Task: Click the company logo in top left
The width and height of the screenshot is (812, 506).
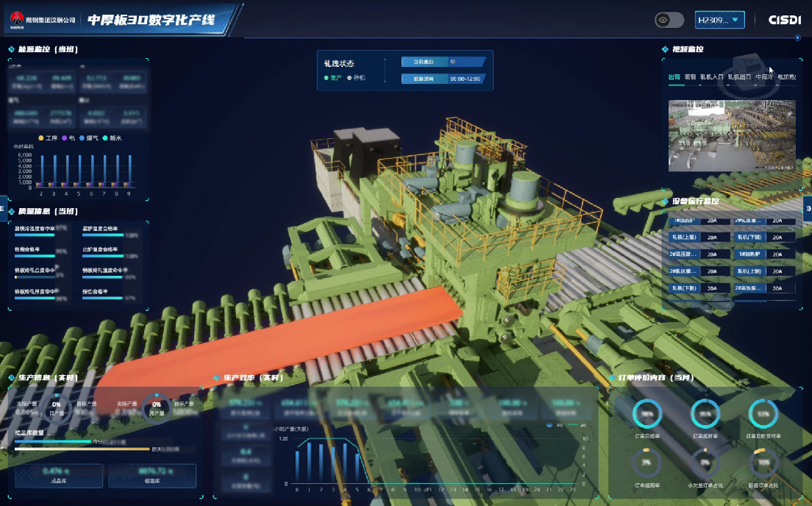Action: point(22,20)
